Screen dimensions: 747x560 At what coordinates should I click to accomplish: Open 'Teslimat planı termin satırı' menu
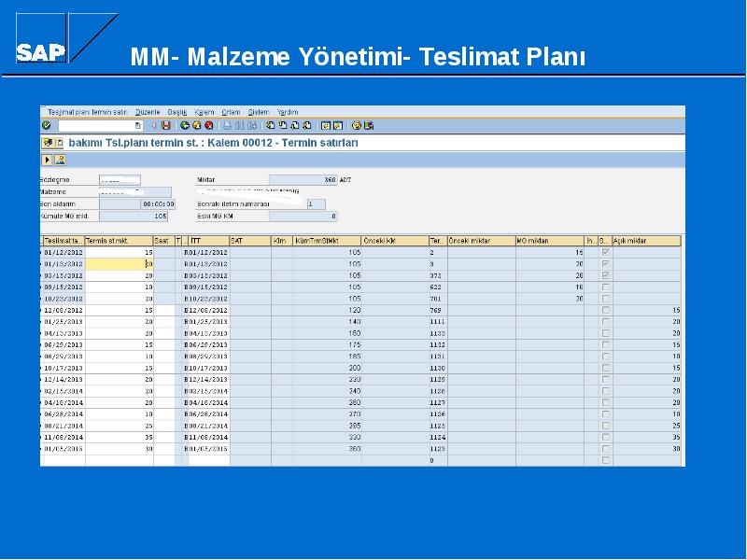[88, 112]
